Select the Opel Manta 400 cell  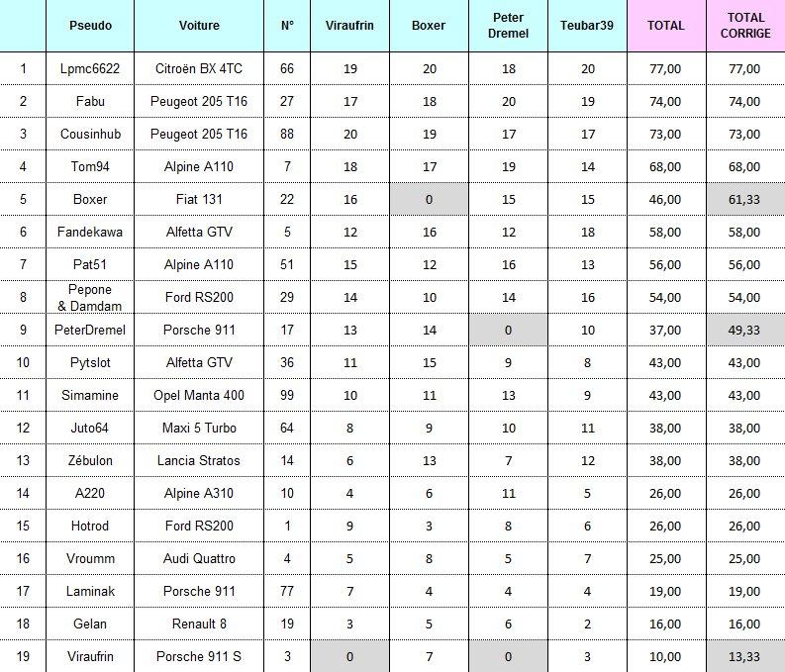coord(200,395)
